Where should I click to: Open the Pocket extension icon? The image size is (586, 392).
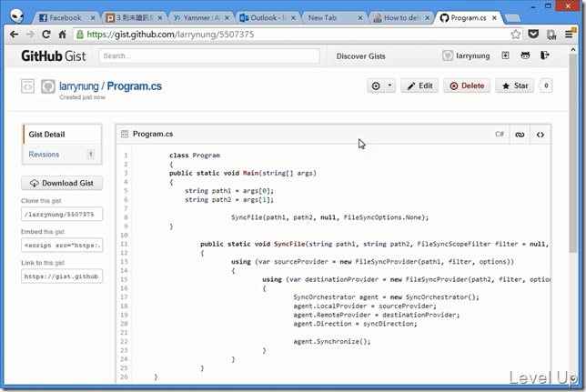click(533, 35)
